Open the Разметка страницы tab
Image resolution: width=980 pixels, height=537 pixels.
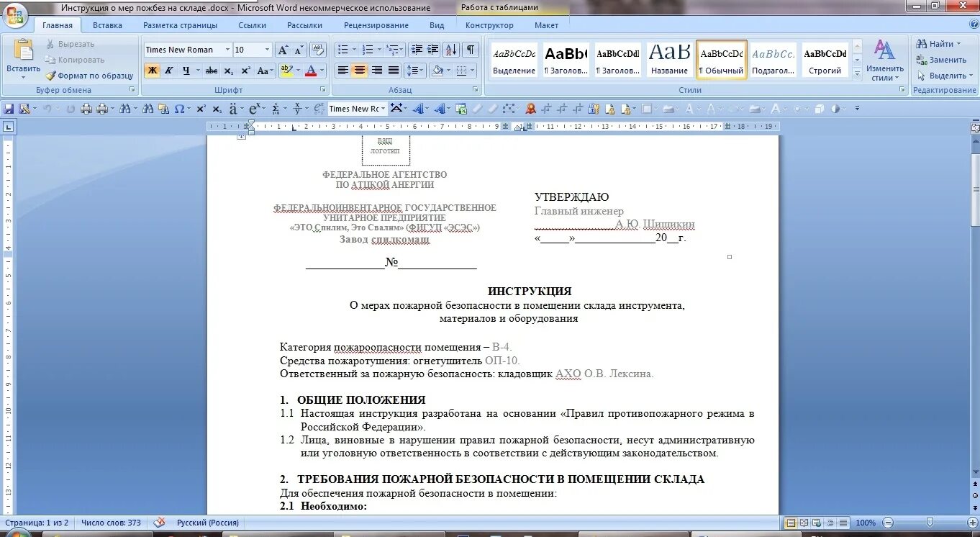pos(180,25)
